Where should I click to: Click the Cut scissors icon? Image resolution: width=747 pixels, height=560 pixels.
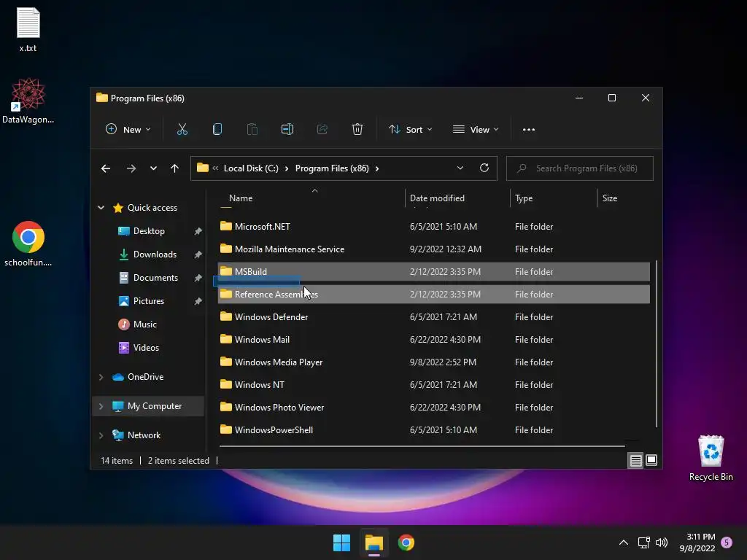point(182,129)
